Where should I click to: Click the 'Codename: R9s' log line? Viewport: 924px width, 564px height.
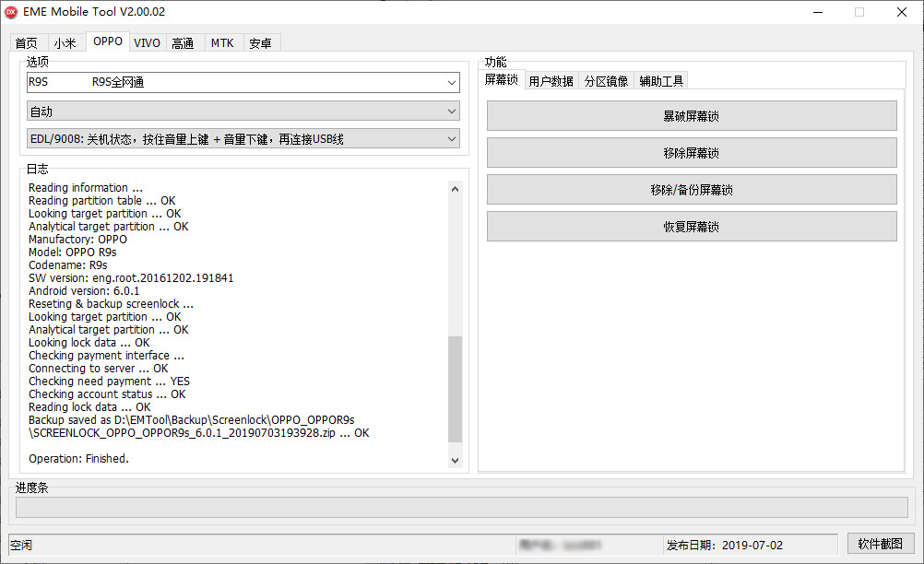point(67,264)
